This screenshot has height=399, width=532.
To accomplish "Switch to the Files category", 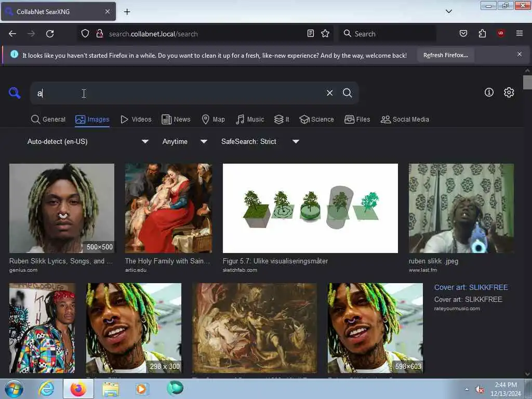I will tap(357, 119).
